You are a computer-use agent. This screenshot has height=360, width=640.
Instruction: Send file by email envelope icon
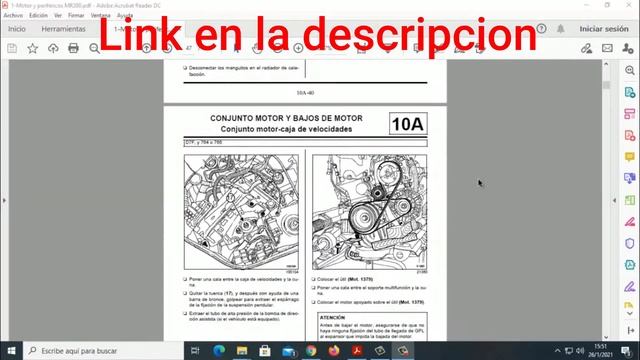(x=607, y=49)
